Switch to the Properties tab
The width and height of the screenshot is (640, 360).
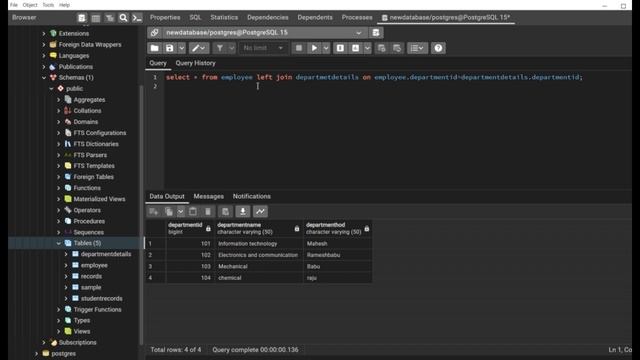coord(165,18)
